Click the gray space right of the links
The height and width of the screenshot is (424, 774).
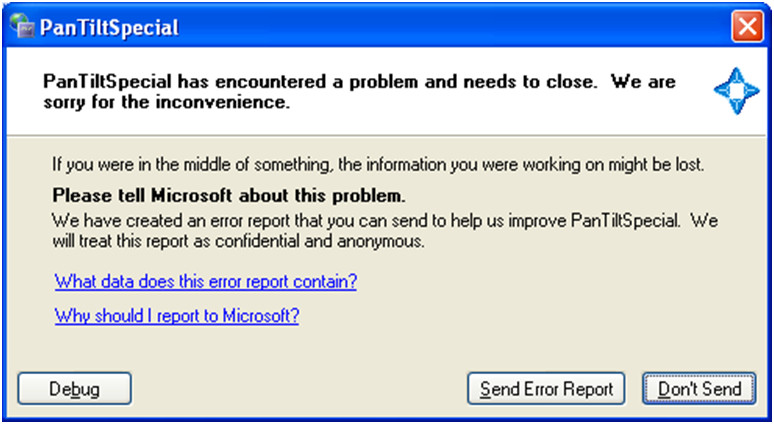pos(550,300)
